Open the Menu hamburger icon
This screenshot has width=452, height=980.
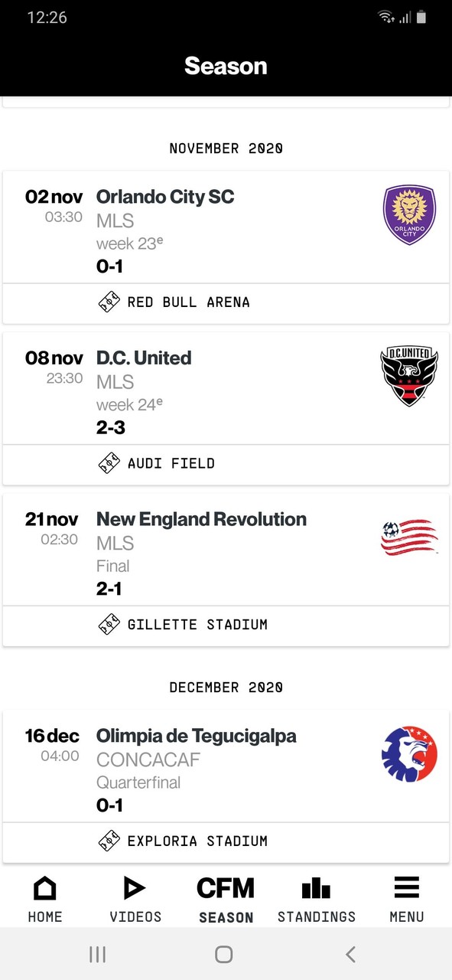406,896
